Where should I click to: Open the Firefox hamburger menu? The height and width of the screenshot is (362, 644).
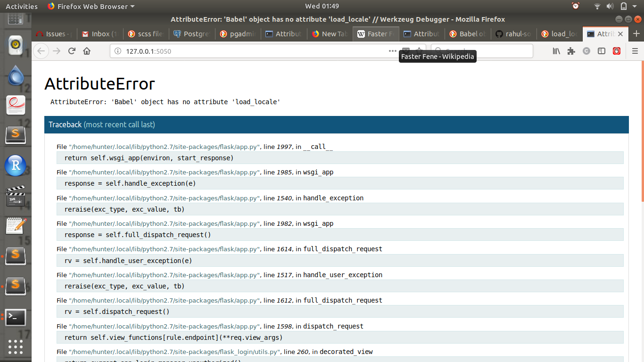(x=635, y=51)
